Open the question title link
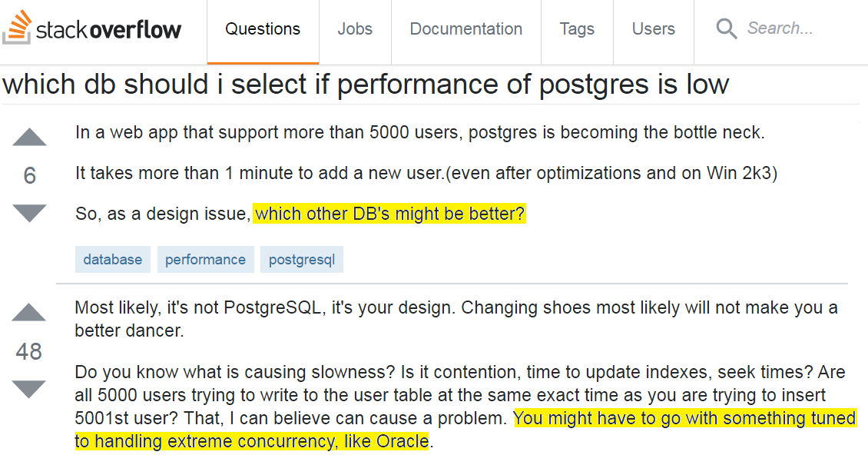The image size is (868, 455). [x=366, y=84]
